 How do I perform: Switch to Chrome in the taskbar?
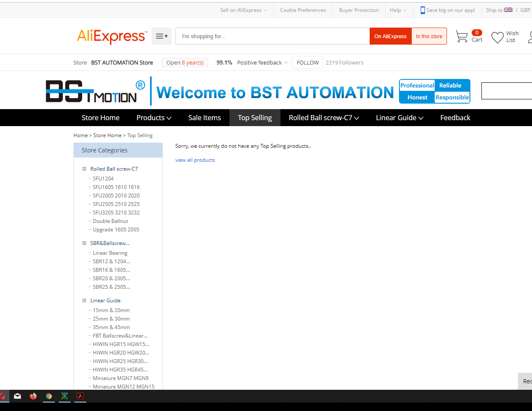tap(49, 396)
